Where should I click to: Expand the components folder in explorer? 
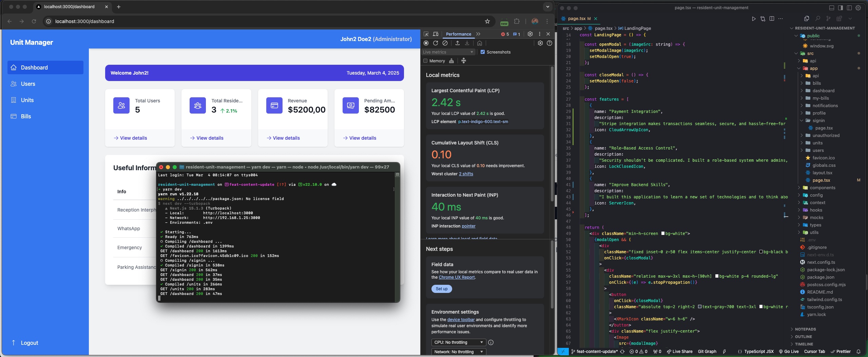822,188
